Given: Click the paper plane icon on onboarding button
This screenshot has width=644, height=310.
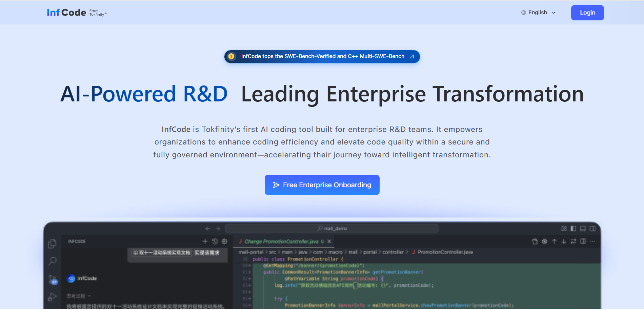Looking at the screenshot, I should [x=276, y=185].
